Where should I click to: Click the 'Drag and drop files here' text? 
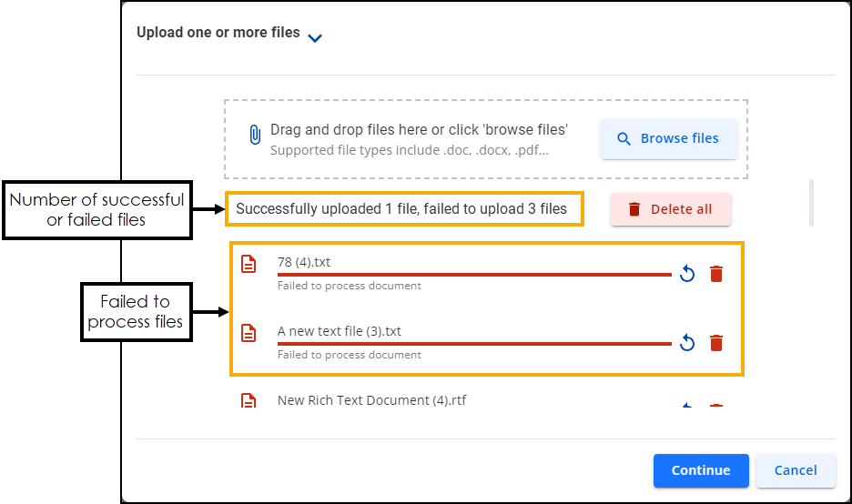(419, 130)
